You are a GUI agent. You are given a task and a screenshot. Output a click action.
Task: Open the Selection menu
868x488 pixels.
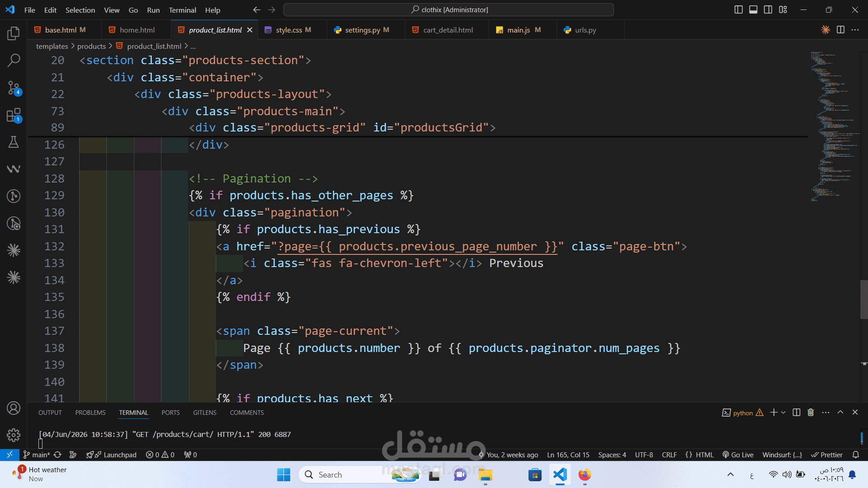click(80, 9)
